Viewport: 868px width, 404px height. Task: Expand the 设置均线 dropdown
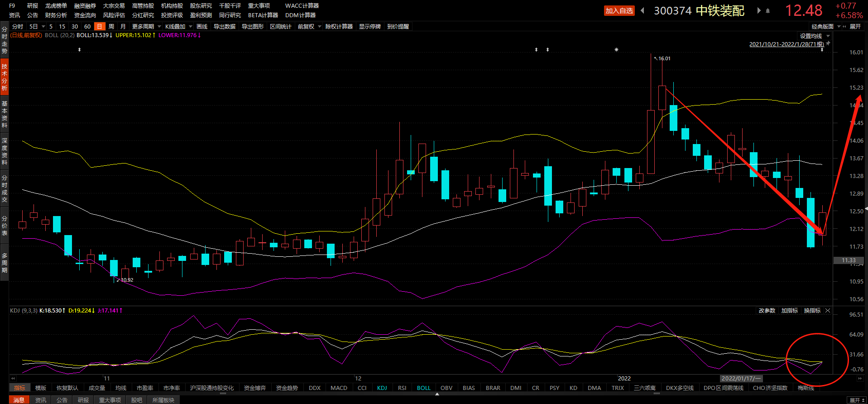click(815, 36)
